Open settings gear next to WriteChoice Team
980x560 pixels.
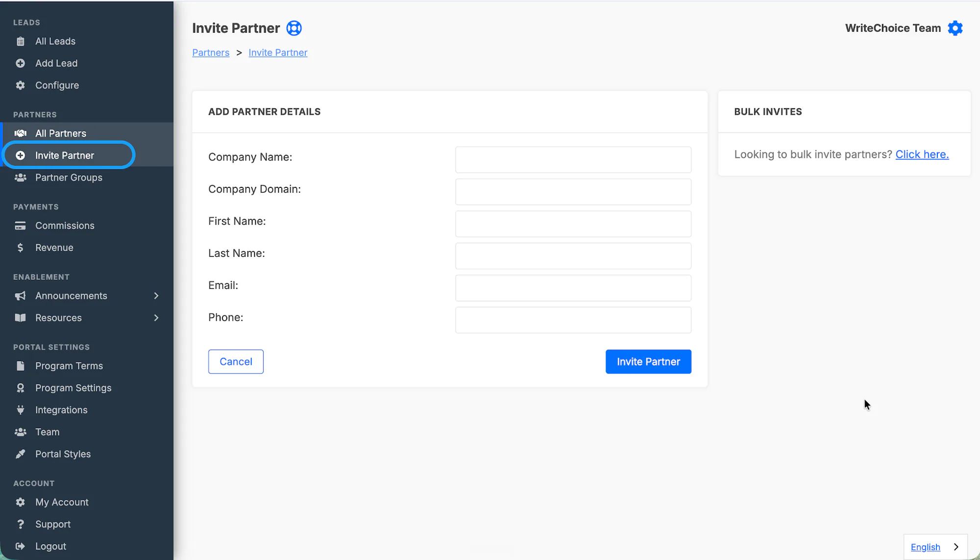point(955,28)
